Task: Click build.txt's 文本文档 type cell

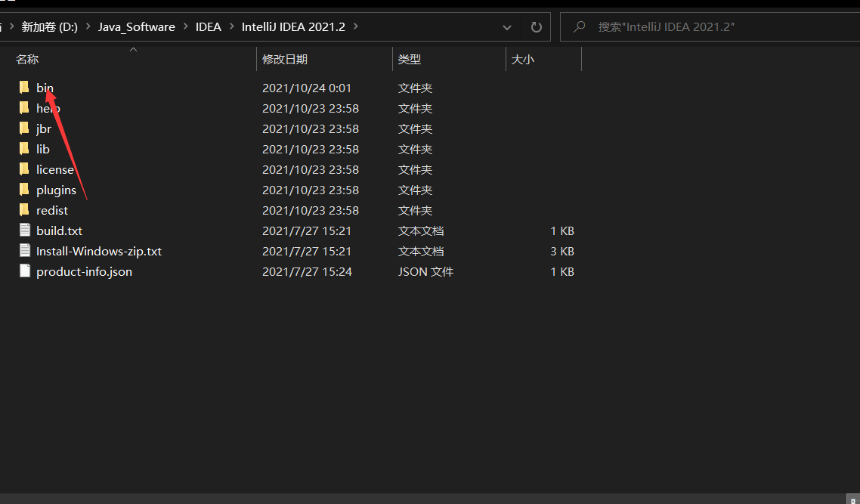Action: [421, 230]
